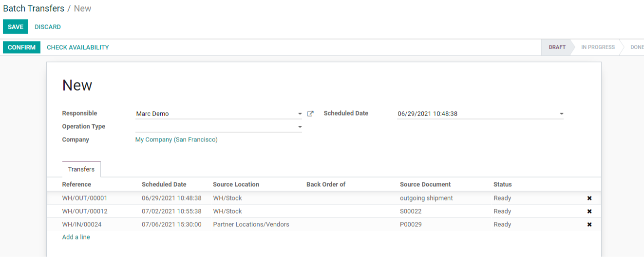Save the new batch transfer
The height and width of the screenshot is (257, 644).
pos(16,27)
